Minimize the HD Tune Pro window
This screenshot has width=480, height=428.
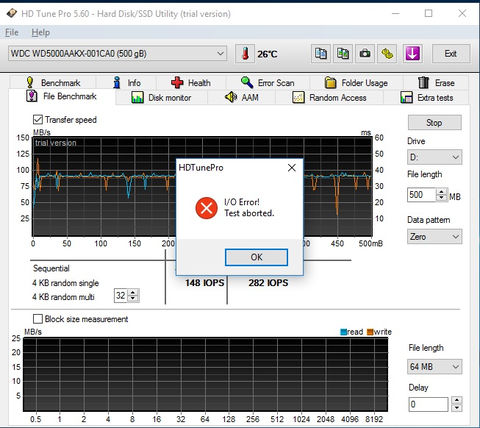coord(395,14)
